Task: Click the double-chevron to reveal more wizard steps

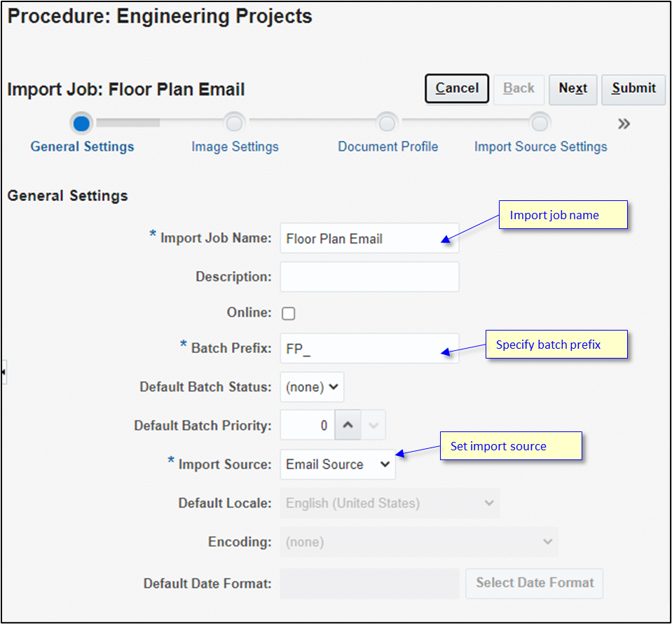Action: (x=624, y=123)
